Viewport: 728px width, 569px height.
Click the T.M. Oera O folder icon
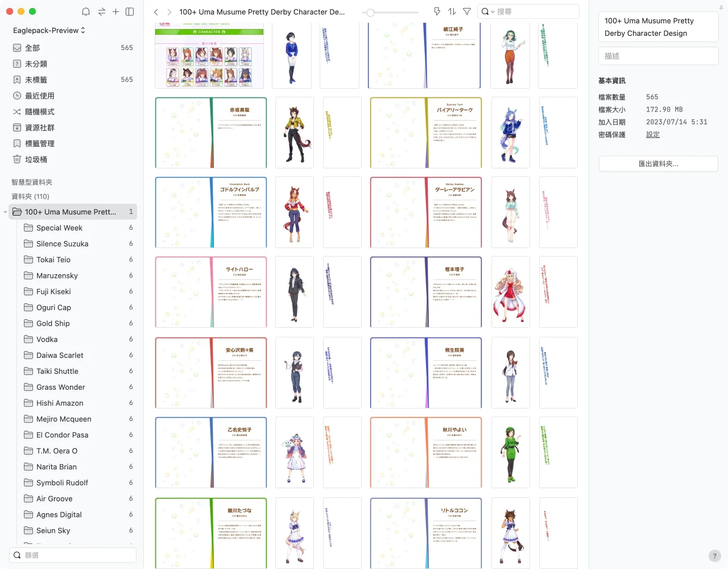tap(28, 451)
